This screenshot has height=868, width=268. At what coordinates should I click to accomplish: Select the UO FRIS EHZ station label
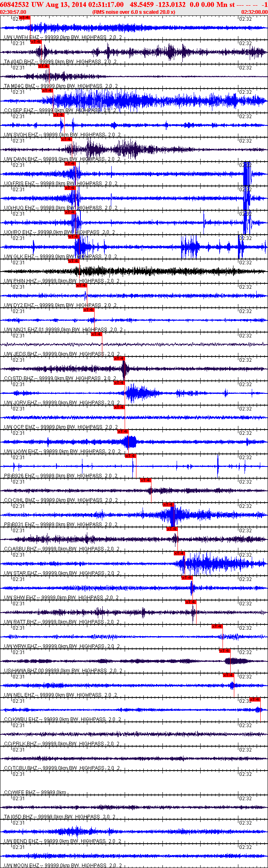(61, 184)
